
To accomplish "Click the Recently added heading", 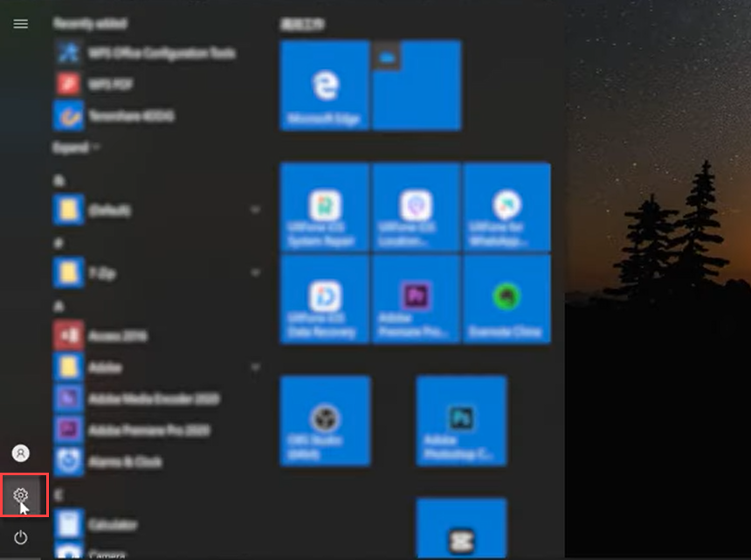I will 90,24.
